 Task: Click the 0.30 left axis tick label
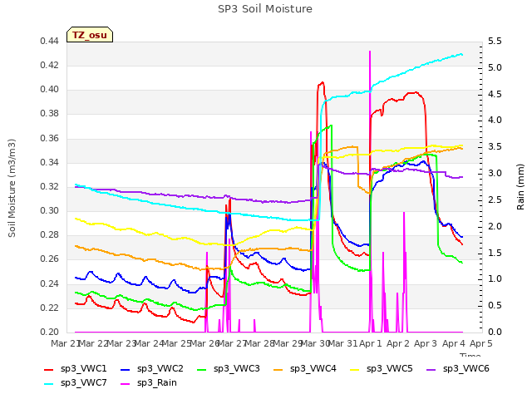50,210
